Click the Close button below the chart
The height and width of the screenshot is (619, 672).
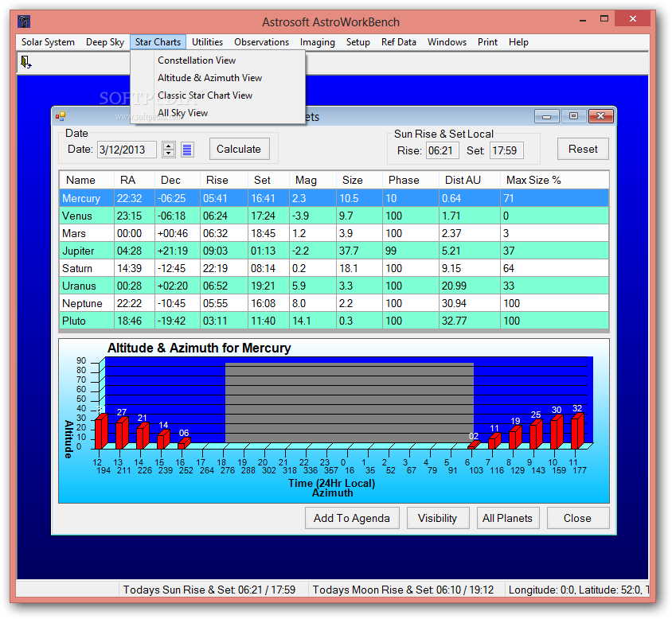(578, 518)
